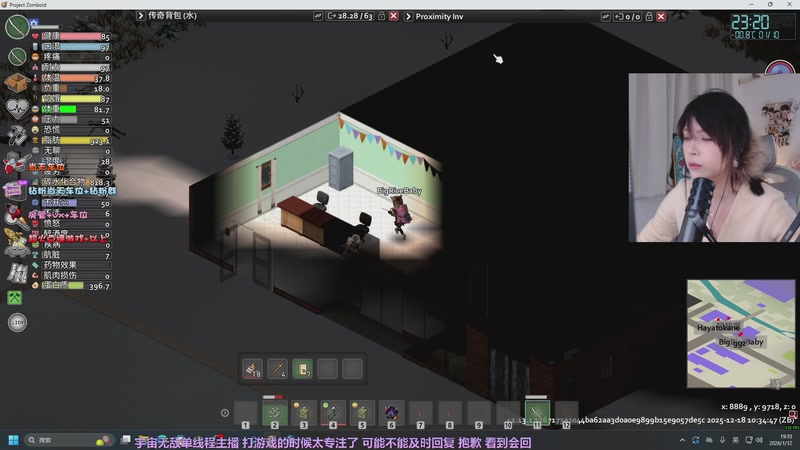Click BigRiceBaby player name label

click(x=399, y=191)
